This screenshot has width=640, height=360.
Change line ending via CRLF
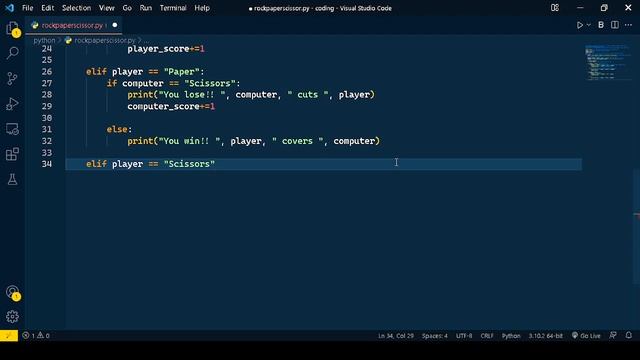(487, 336)
